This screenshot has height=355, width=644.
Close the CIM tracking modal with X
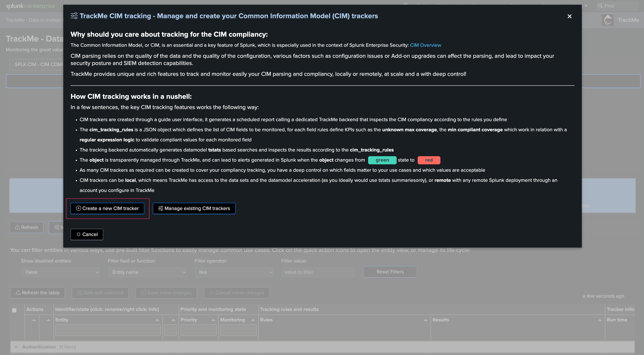click(570, 16)
